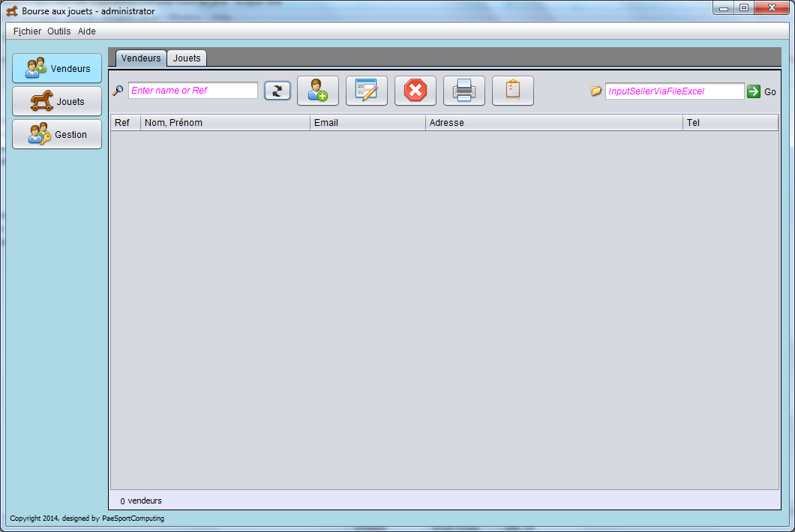This screenshot has width=795, height=532.
Task: Print the sellers list via printer icon
Action: pyautogui.click(x=464, y=91)
